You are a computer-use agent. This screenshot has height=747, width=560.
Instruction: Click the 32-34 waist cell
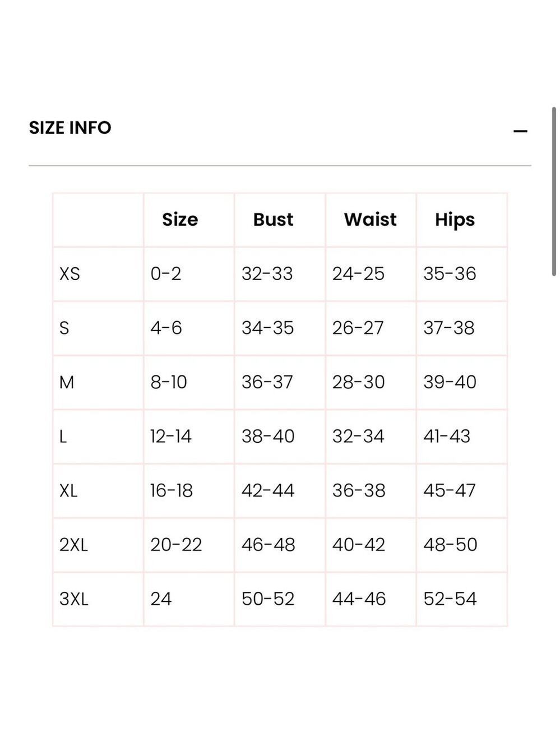click(358, 437)
